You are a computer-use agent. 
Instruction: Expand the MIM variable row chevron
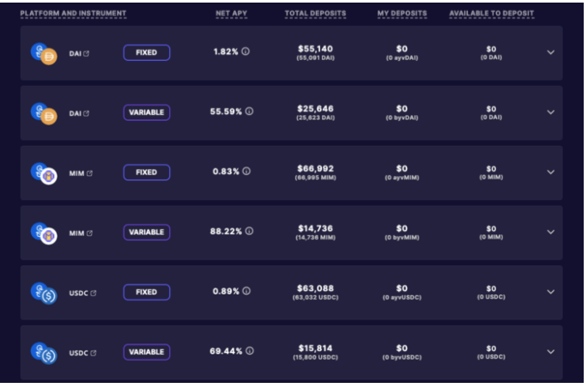tap(550, 232)
